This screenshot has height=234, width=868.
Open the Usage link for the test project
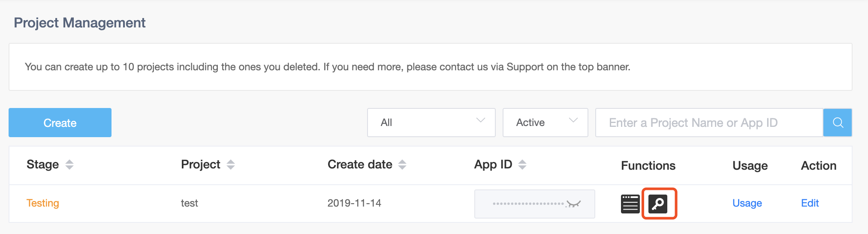(x=747, y=203)
